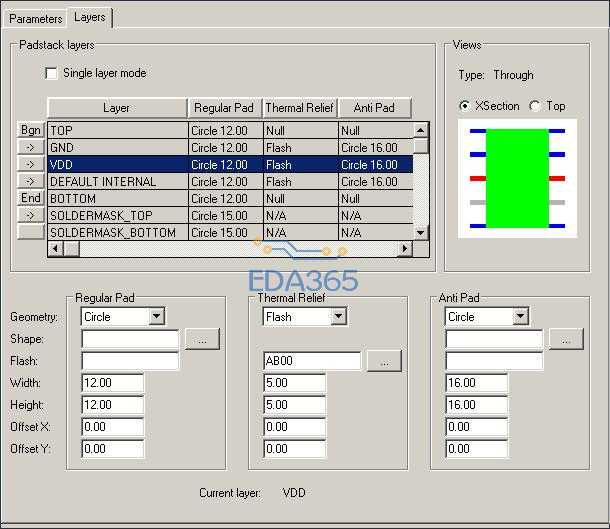Click the Regular Pad Width field 12.00

pos(112,383)
